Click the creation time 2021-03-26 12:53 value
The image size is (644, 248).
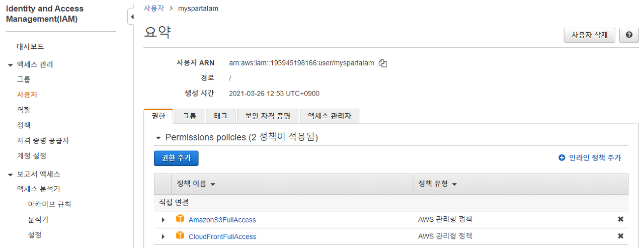tap(274, 94)
